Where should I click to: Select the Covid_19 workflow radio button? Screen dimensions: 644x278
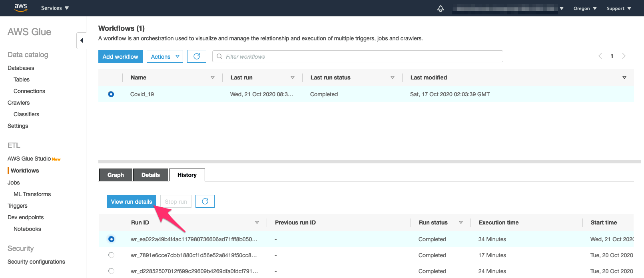111,94
